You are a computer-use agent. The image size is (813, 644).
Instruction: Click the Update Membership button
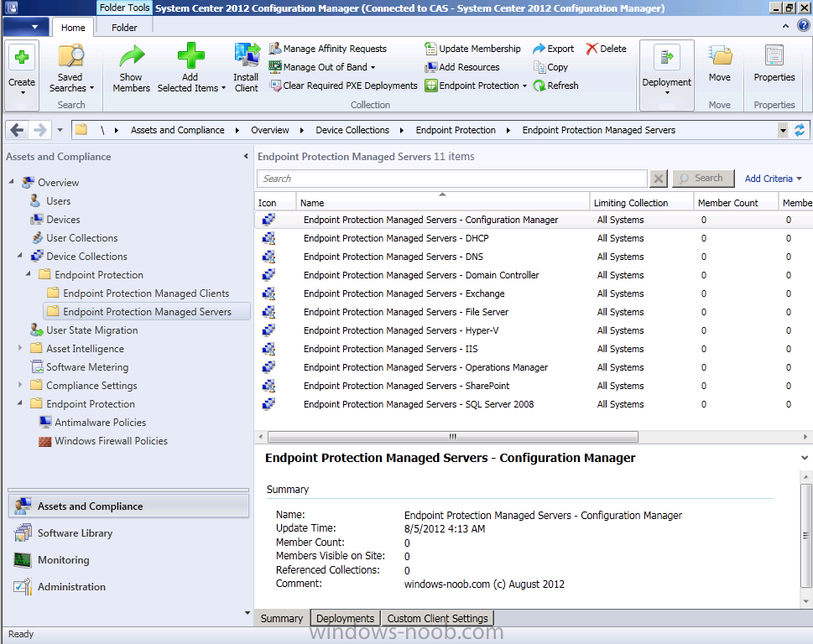point(473,49)
